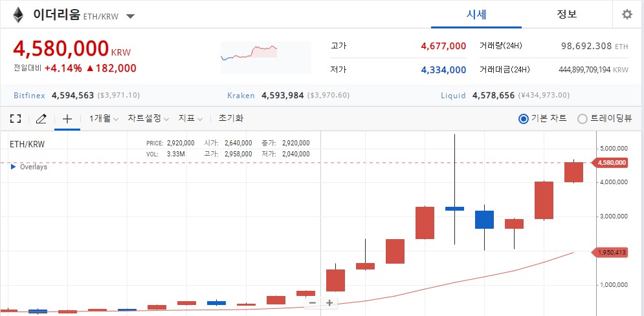Click the mini price sparkline thumbnail
This screenshot has width=644, height=316.
pyautogui.click(x=249, y=51)
